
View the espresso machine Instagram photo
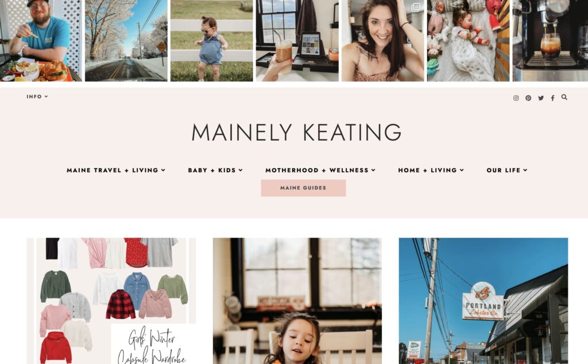click(x=550, y=41)
